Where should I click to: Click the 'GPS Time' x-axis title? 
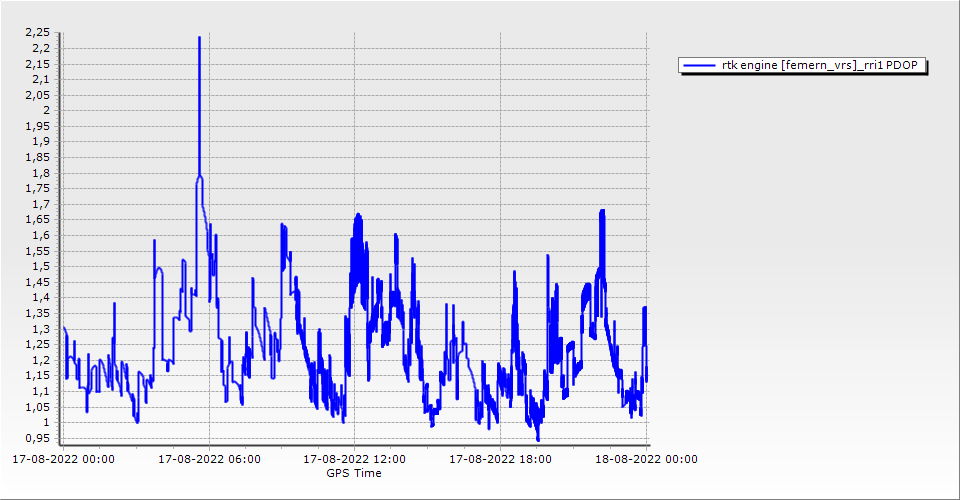[x=354, y=473]
